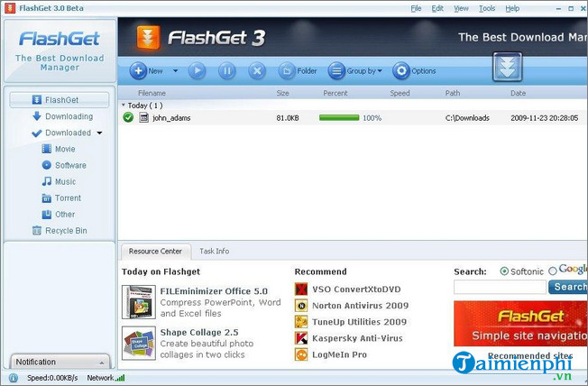
Task: Select FlashGet category in sidebar
Action: 60,100
